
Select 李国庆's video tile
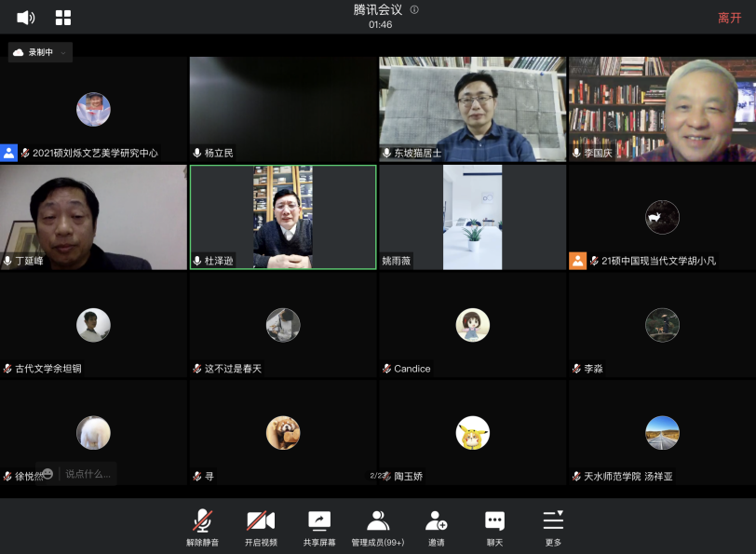point(662,109)
